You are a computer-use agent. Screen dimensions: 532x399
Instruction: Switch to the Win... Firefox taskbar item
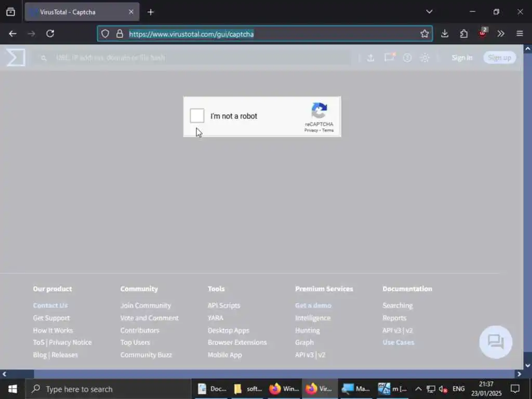(284, 389)
